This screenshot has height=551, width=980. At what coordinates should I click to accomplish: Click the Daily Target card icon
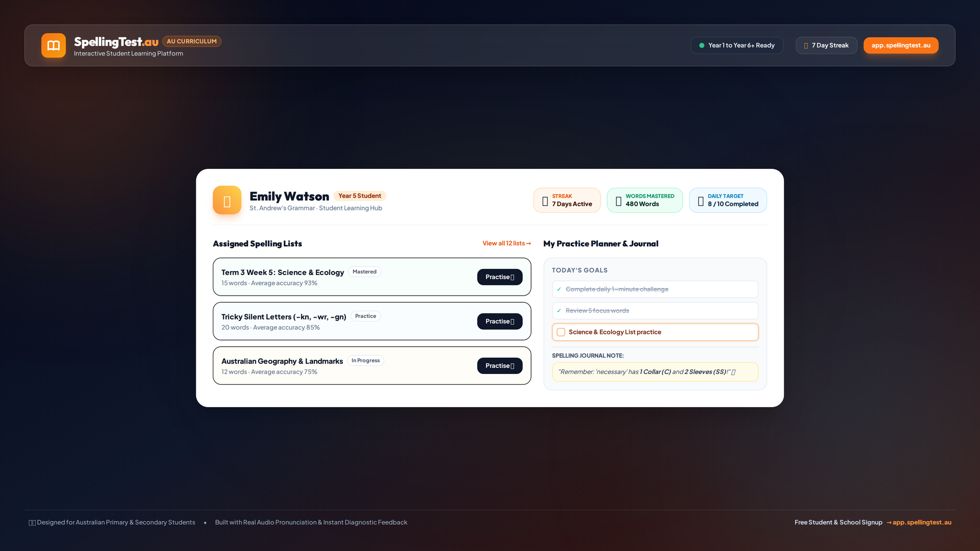[701, 201]
